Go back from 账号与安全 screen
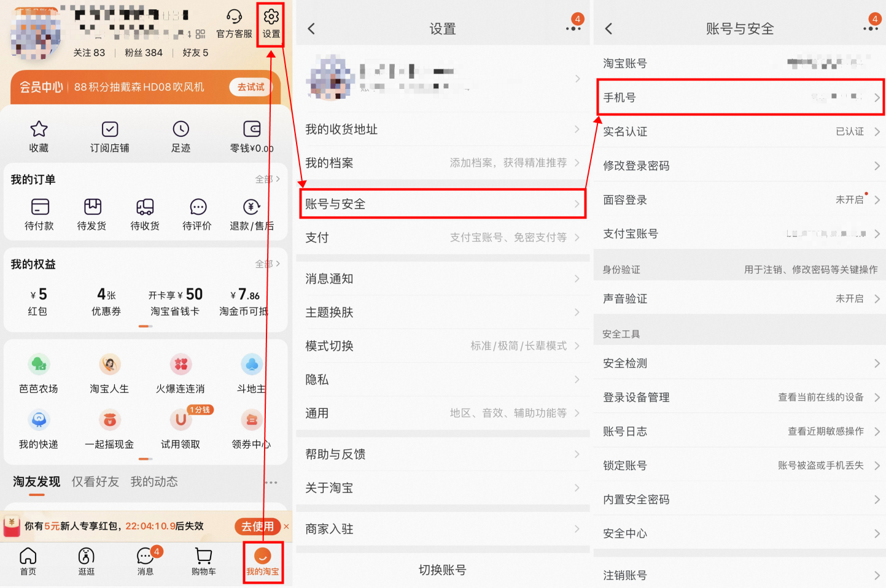This screenshot has height=588, width=886. (x=608, y=29)
